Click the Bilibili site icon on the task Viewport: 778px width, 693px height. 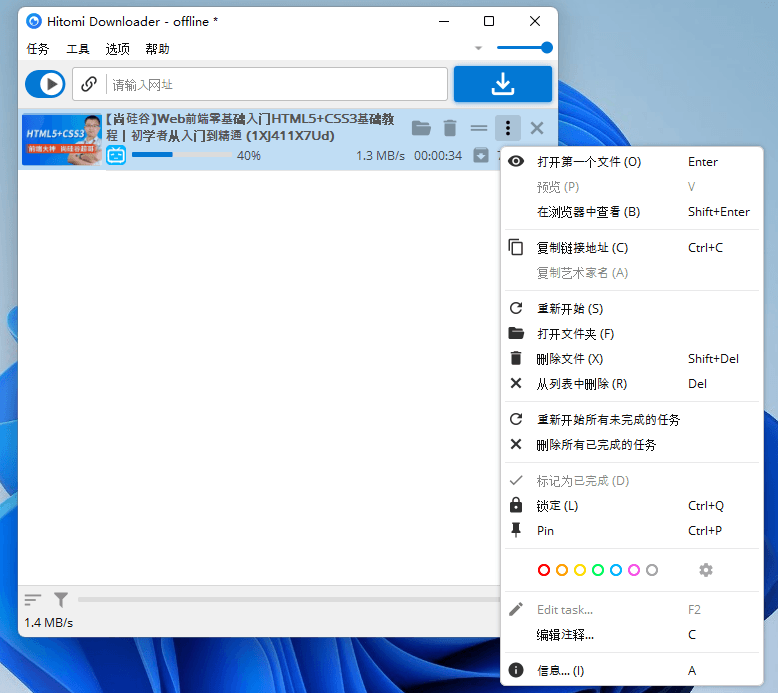[x=116, y=156]
